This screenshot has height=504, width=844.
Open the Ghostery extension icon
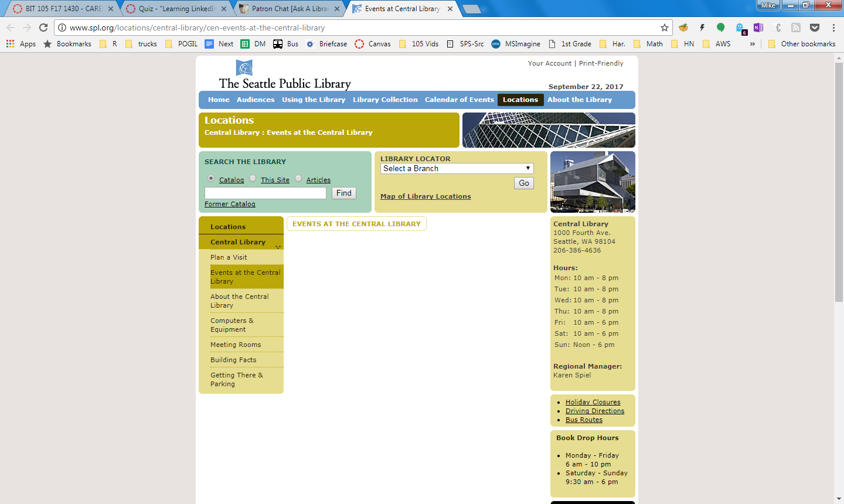740,28
